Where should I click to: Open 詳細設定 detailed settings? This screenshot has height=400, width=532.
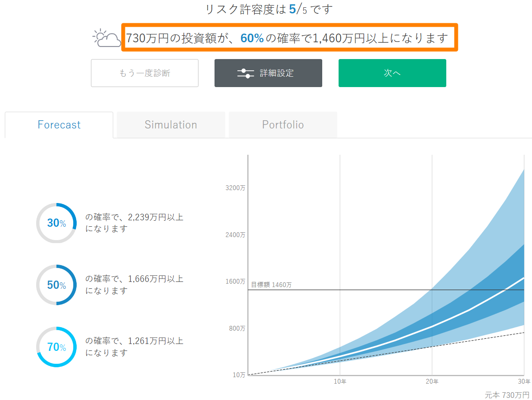point(268,73)
